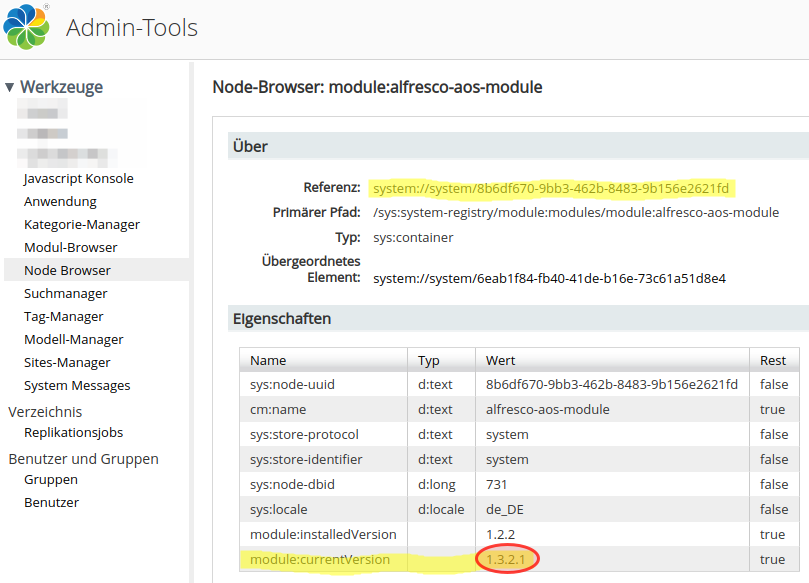Click the sys:locale property name
The height and width of the screenshot is (583, 809).
coord(279,510)
